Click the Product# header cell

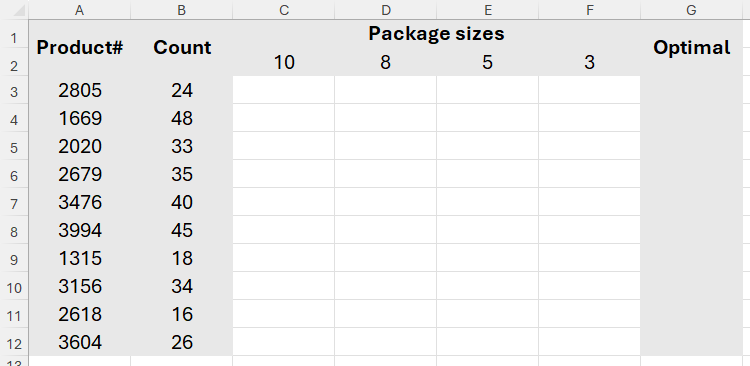tap(79, 47)
